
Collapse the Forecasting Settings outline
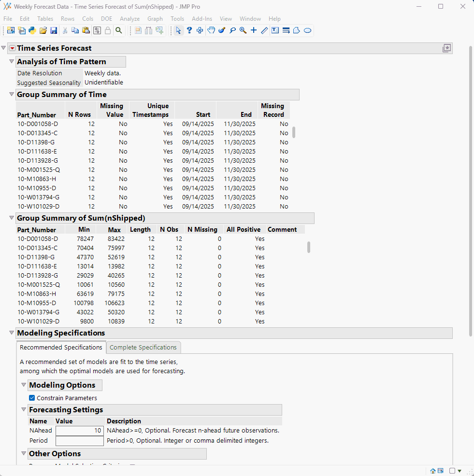[24, 410]
